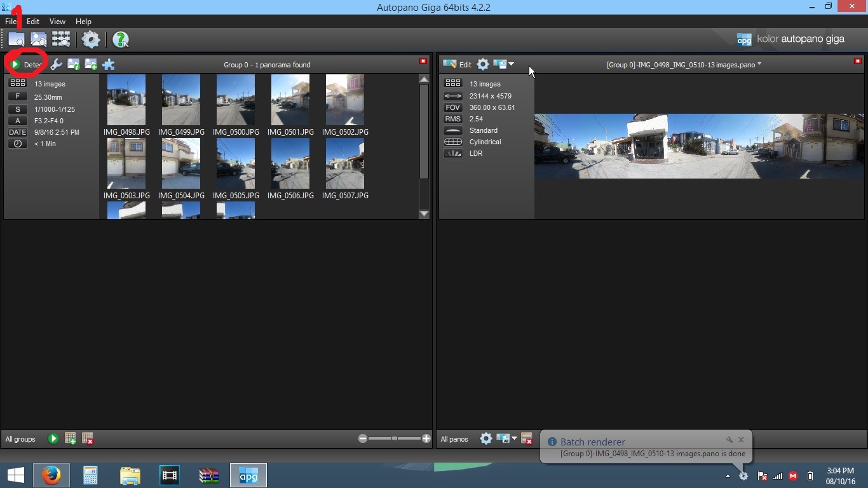Viewport: 868px width, 488px height.
Task: Click the Edit panorama button
Action: click(458, 65)
